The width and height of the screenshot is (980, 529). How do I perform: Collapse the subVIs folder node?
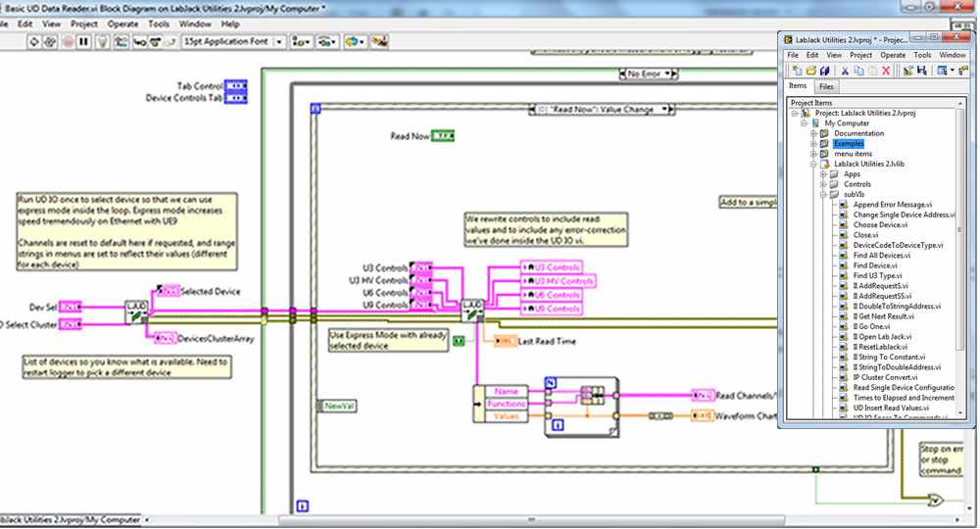tap(823, 194)
